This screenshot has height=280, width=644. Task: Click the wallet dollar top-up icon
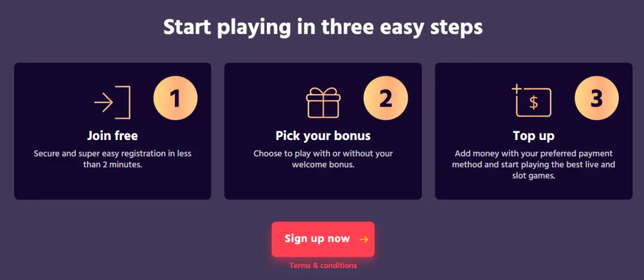(x=532, y=101)
